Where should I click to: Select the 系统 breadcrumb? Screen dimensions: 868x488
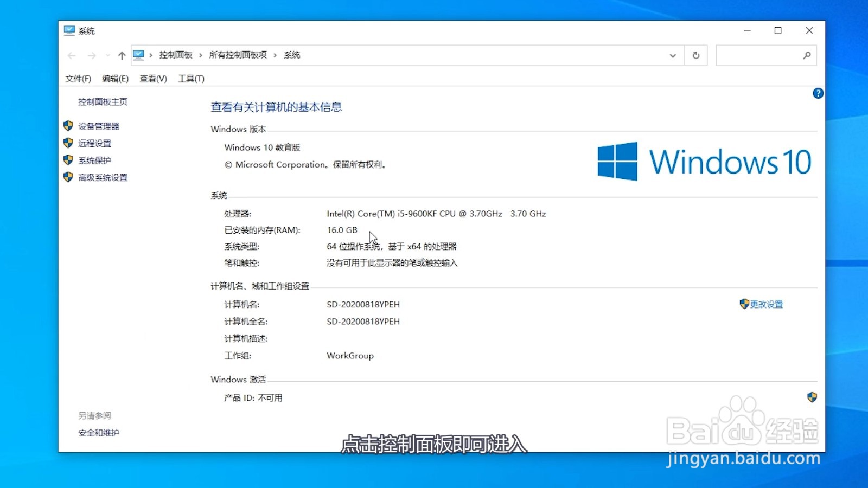[292, 55]
